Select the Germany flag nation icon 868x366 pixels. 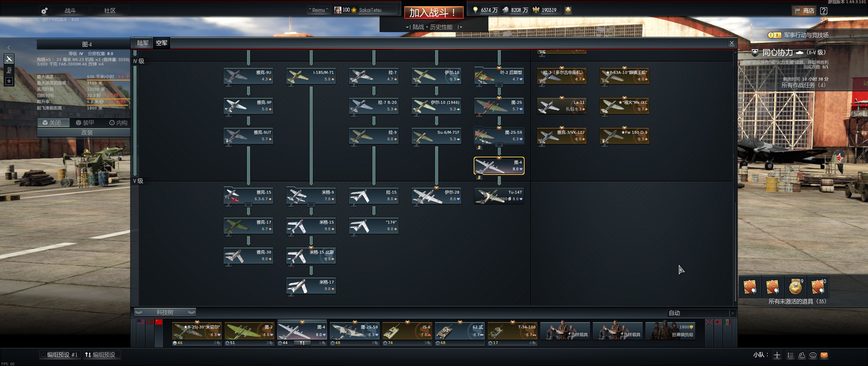(x=150, y=322)
